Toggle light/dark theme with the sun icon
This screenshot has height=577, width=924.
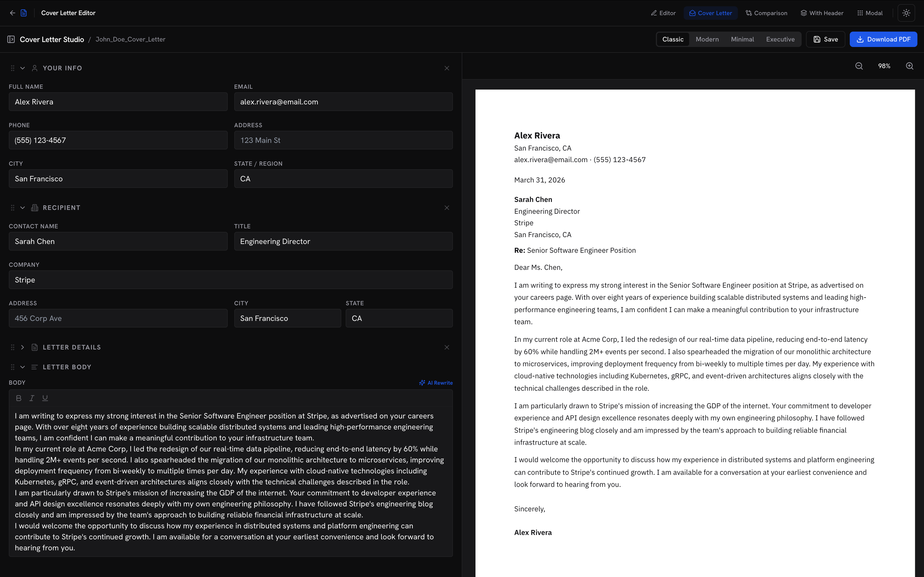tap(906, 13)
